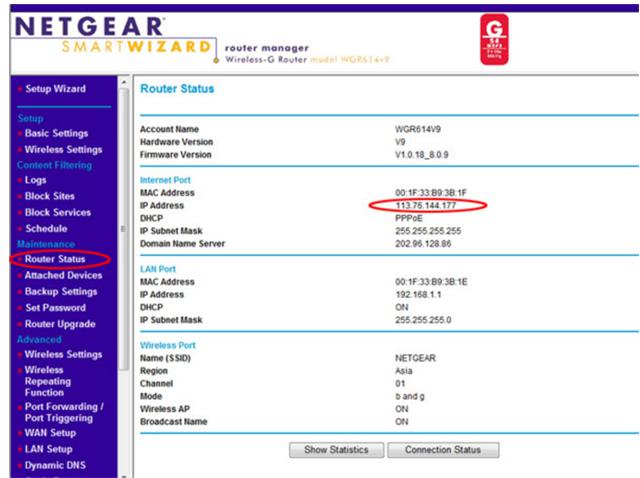Click sidebar scrollbar up arrow

click(124, 82)
